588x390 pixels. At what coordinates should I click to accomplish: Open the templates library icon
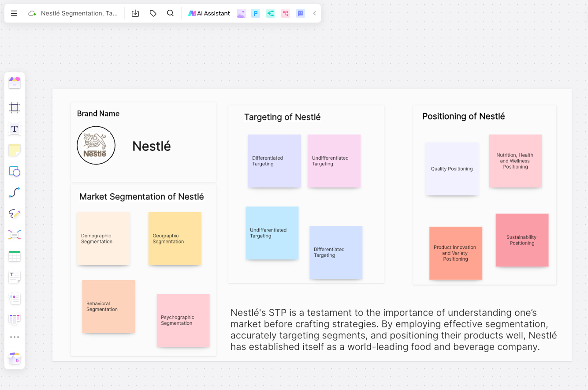(x=15, y=82)
